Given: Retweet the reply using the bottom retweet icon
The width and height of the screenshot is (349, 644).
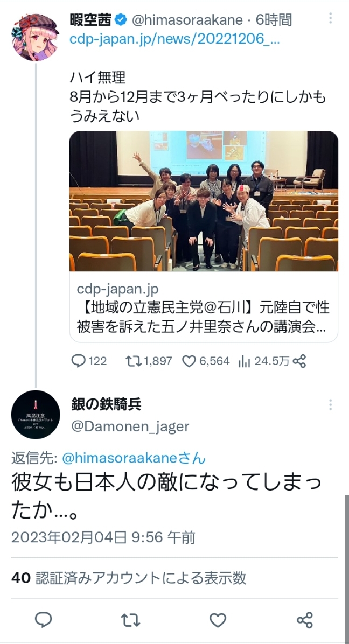Looking at the screenshot, I should pos(131,620).
